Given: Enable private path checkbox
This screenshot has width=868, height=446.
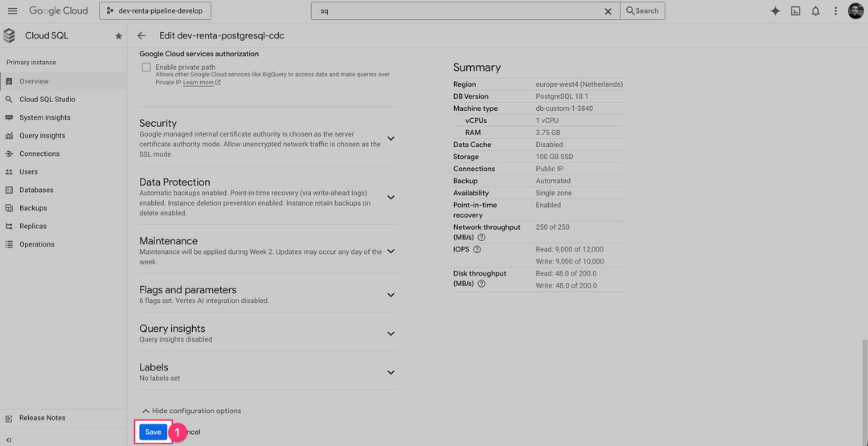Looking at the screenshot, I should click(146, 68).
